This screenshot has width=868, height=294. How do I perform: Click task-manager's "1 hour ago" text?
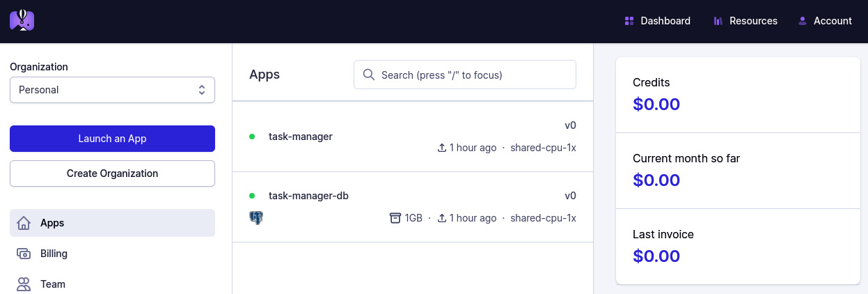pyautogui.click(x=473, y=148)
